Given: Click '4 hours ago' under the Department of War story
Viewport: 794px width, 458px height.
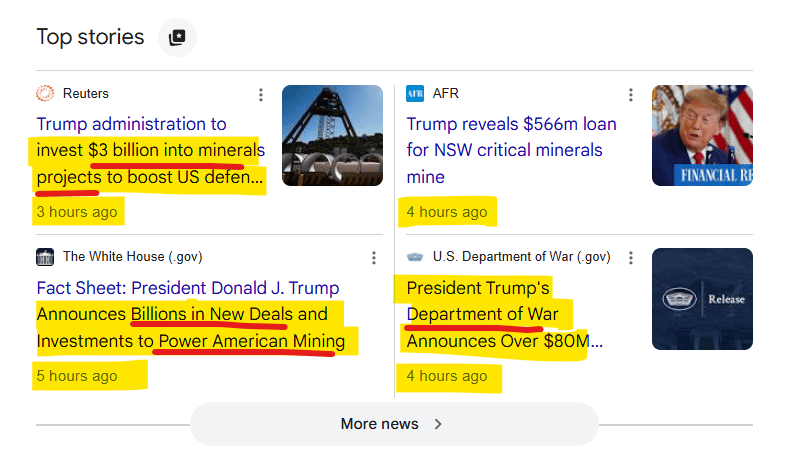Looking at the screenshot, I should (x=447, y=376).
